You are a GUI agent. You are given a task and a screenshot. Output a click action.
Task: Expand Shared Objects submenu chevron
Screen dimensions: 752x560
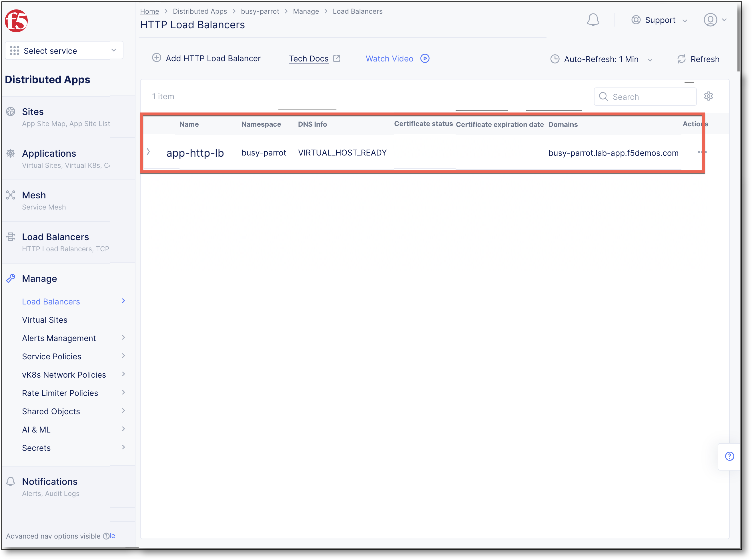(123, 410)
